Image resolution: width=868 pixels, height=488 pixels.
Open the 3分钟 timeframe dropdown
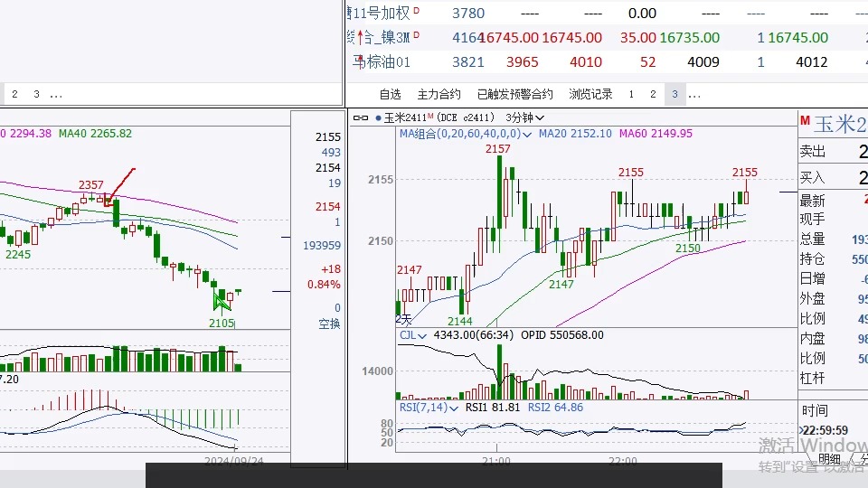(x=525, y=117)
